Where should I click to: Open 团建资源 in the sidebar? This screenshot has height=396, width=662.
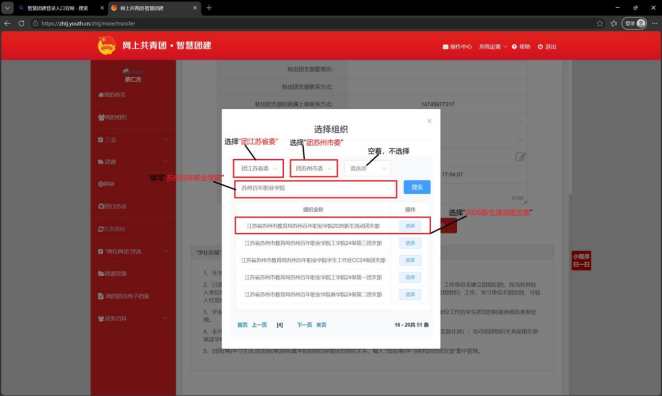112,274
